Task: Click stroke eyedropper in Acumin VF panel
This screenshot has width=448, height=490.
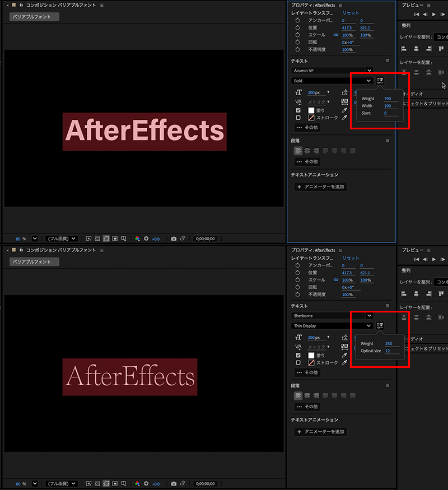Action: pos(344,118)
